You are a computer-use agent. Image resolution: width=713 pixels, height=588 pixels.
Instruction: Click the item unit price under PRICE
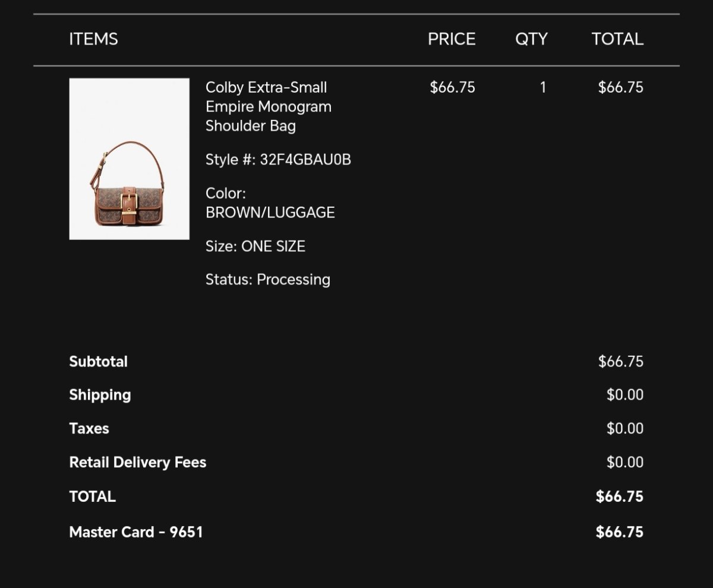pyautogui.click(x=452, y=87)
